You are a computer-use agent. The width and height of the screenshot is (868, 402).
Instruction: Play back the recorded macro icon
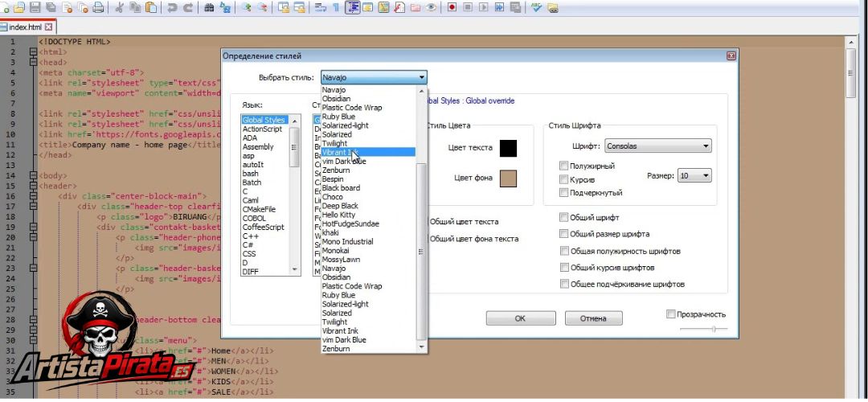[x=484, y=8]
